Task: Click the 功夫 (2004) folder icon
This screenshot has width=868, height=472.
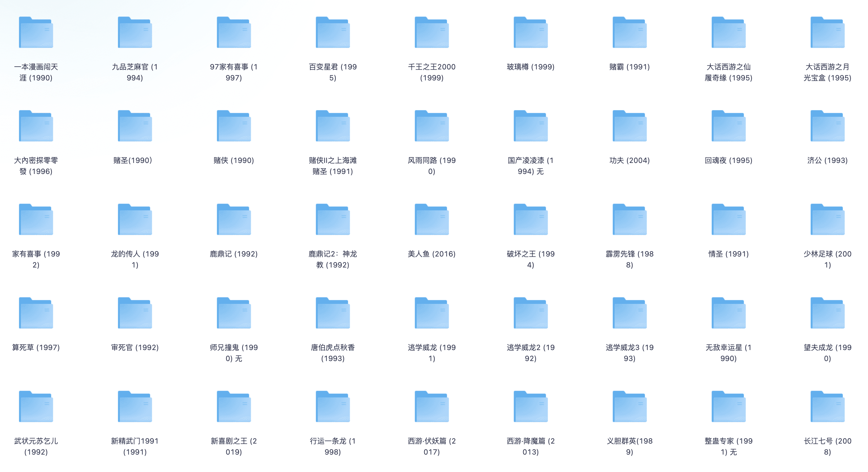Action: pyautogui.click(x=629, y=126)
